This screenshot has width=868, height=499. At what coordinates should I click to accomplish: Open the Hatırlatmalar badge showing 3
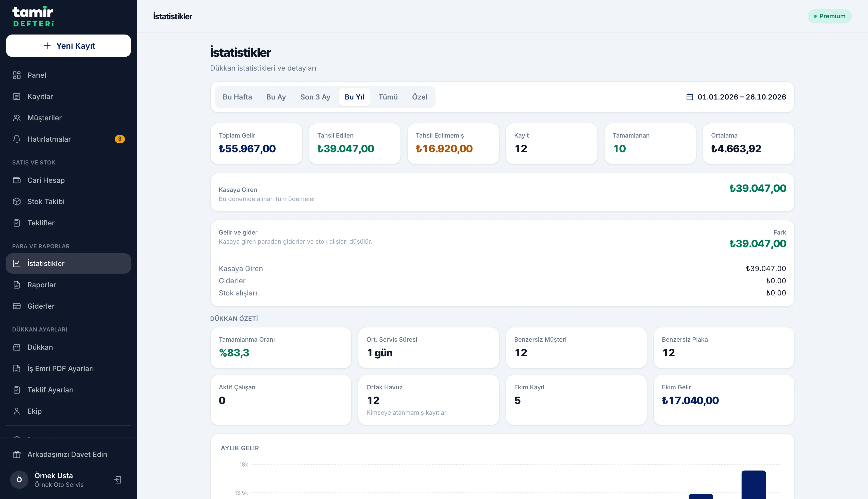click(x=120, y=139)
